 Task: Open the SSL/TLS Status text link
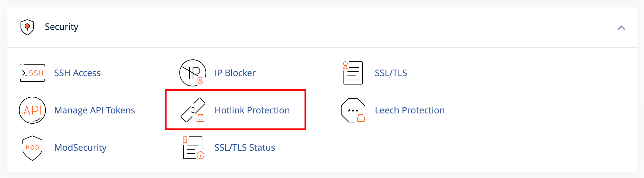(x=245, y=147)
